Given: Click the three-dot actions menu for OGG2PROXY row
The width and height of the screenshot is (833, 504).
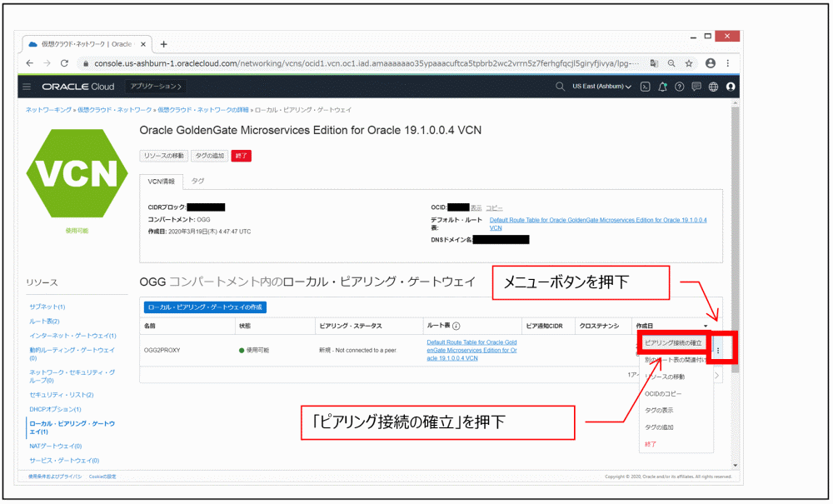Looking at the screenshot, I should pyautogui.click(x=718, y=351).
